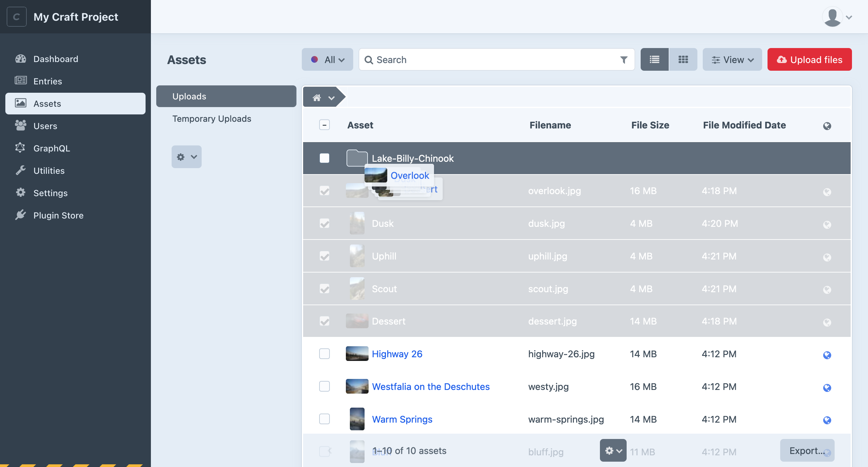Switch to thumbnail grid view
This screenshot has width=868, height=467.
683,59
